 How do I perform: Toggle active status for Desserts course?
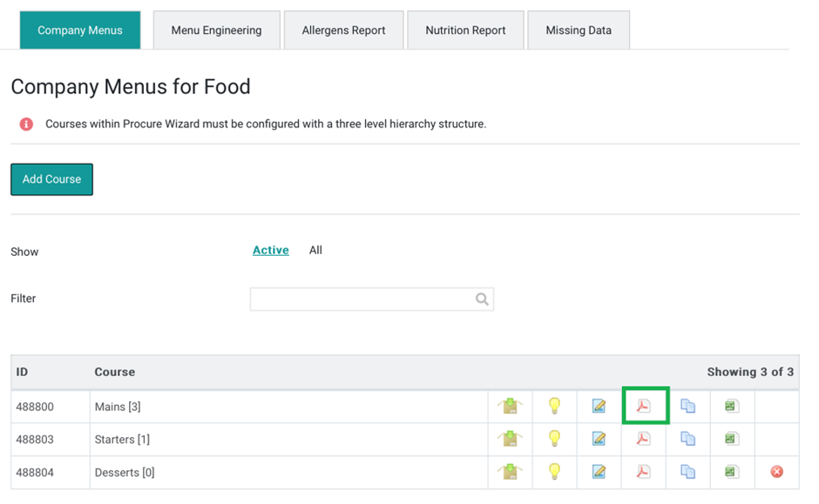[x=555, y=472]
